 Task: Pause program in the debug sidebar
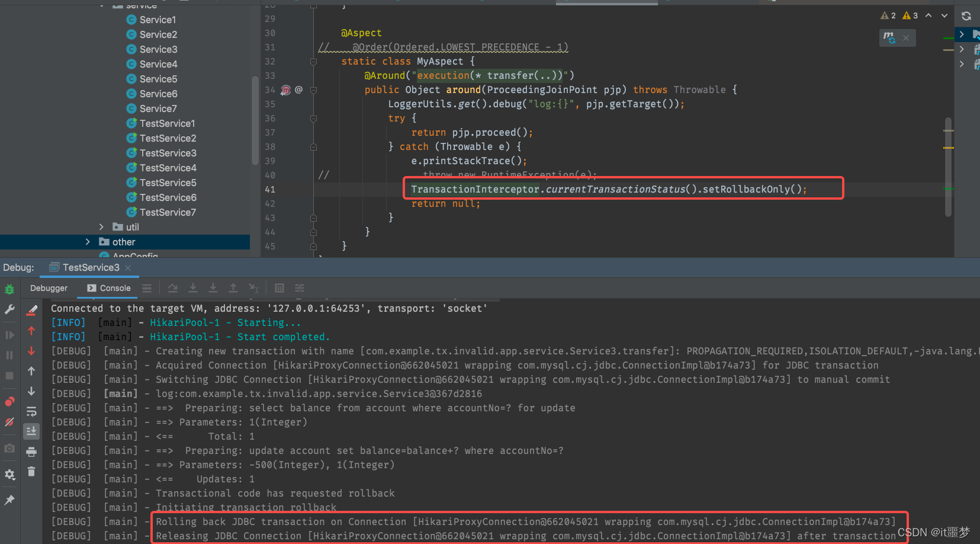pos(9,355)
